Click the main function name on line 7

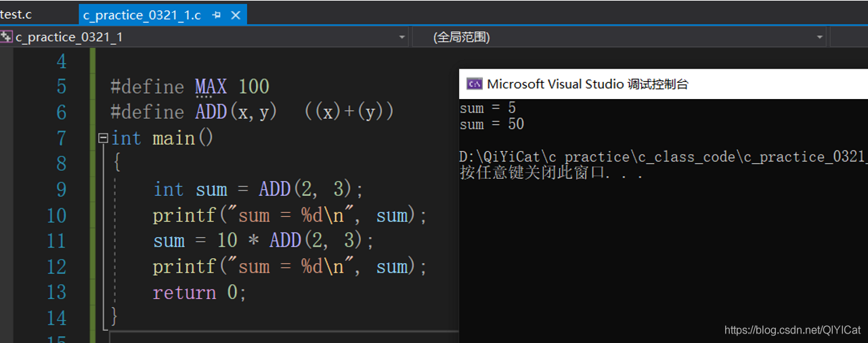click(173, 138)
